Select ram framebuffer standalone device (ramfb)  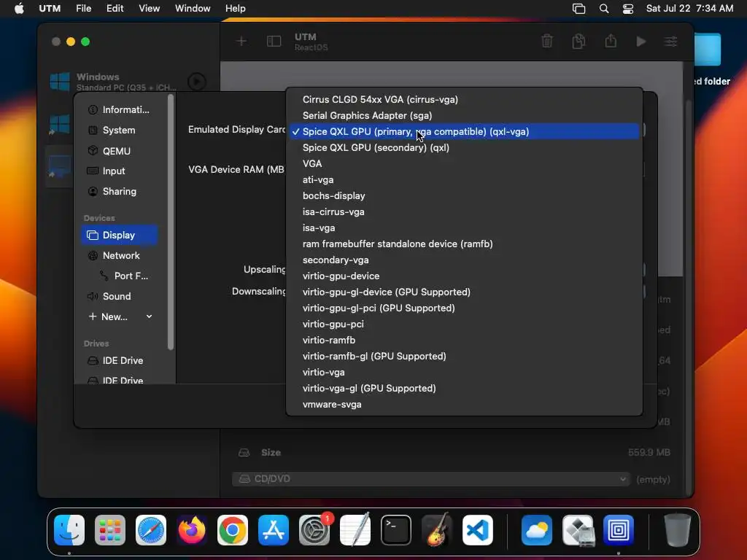(x=464, y=244)
